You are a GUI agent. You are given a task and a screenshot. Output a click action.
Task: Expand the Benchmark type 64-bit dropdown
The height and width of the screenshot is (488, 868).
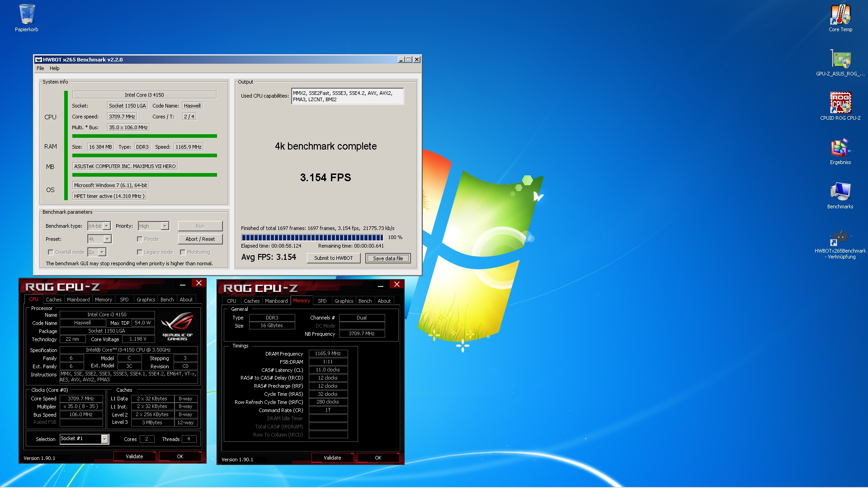point(107,226)
